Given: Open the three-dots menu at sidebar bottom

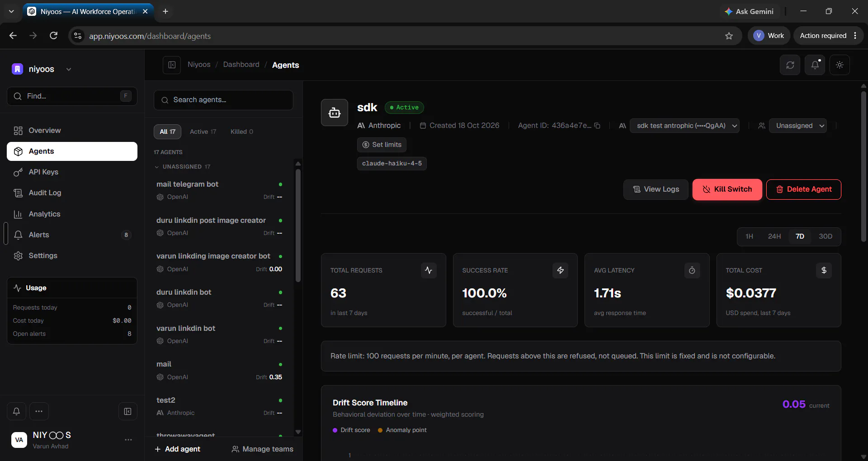Looking at the screenshot, I should 39,411.
